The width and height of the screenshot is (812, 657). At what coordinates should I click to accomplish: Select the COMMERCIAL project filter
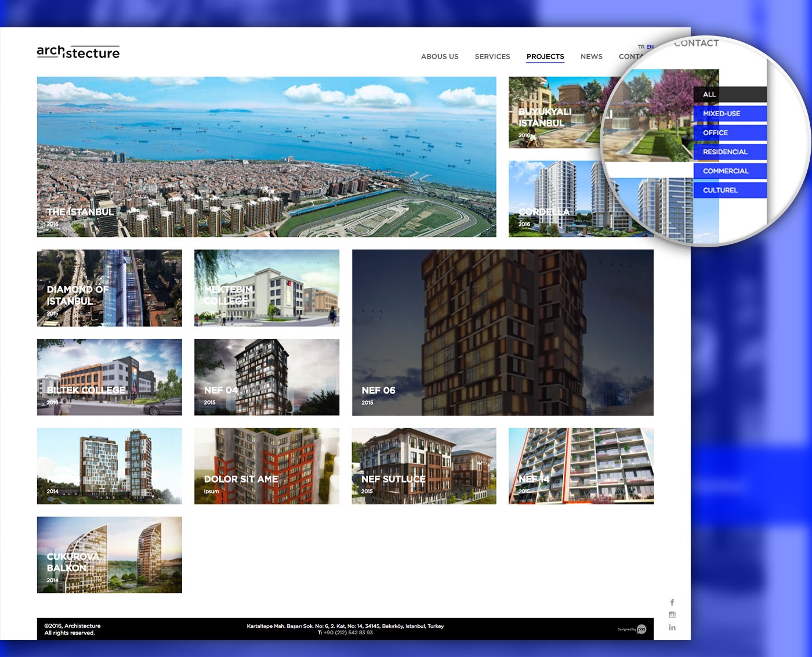click(730, 171)
